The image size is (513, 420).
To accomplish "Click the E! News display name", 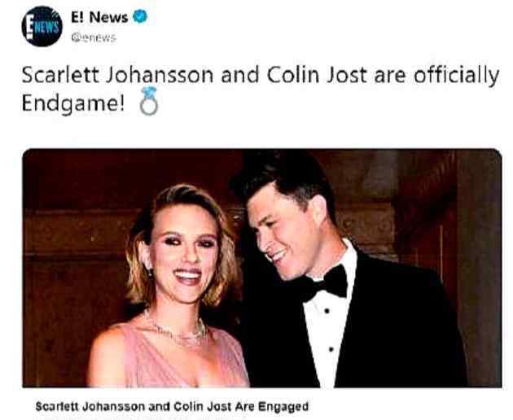I will pyautogui.click(x=99, y=17).
